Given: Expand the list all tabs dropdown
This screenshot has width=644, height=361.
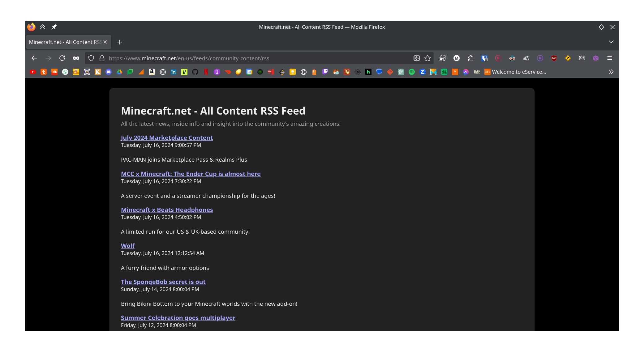Looking at the screenshot, I should (611, 42).
